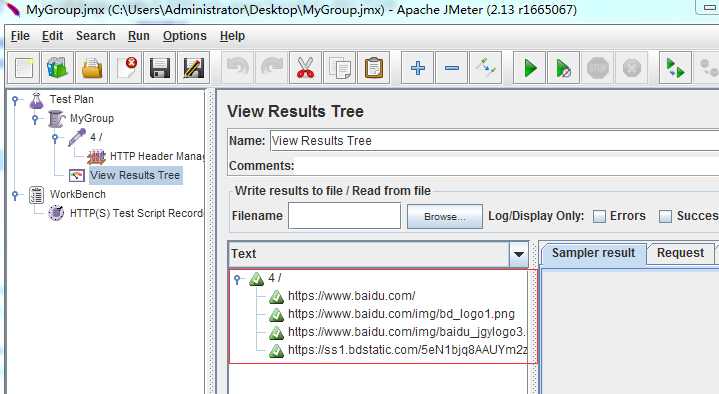719x394 pixels.
Task: Click the View Results Tree listener icon
Action: (x=77, y=175)
